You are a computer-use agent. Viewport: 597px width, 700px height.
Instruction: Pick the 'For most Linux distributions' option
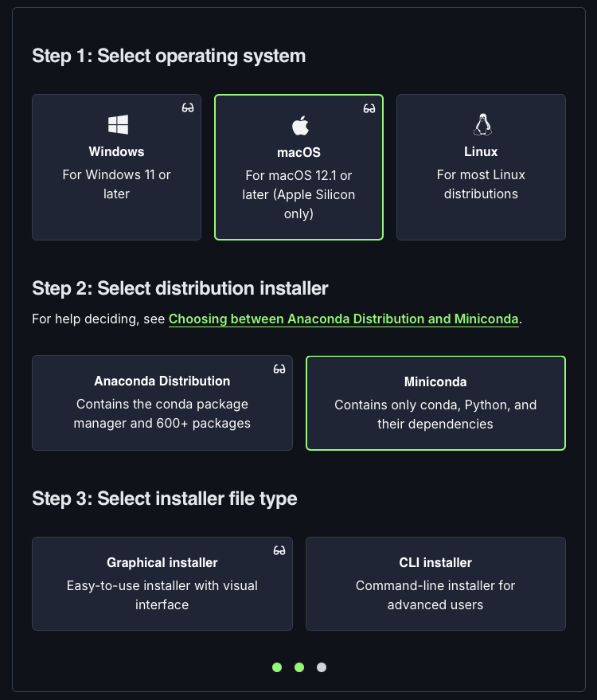(x=481, y=167)
